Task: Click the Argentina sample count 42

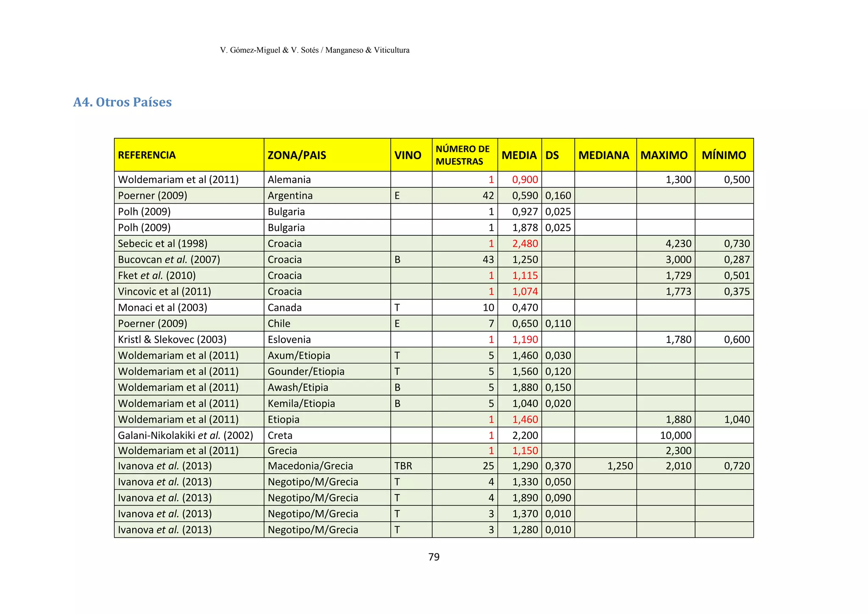Action: click(488, 196)
